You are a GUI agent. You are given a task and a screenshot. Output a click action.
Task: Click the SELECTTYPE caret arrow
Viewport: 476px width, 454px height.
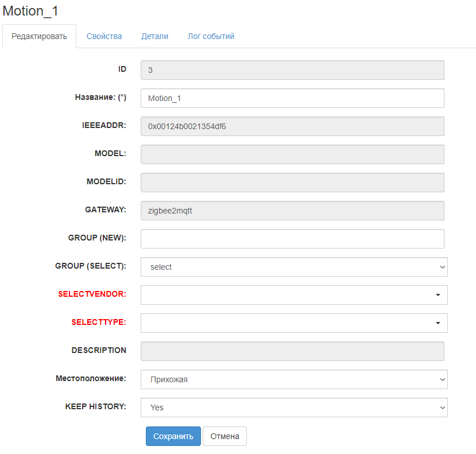[438, 323]
